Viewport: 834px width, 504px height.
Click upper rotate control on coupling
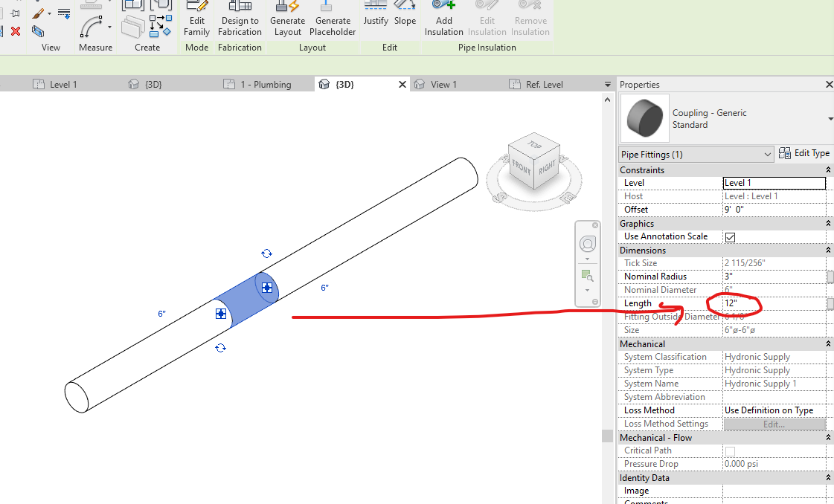click(x=266, y=253)
